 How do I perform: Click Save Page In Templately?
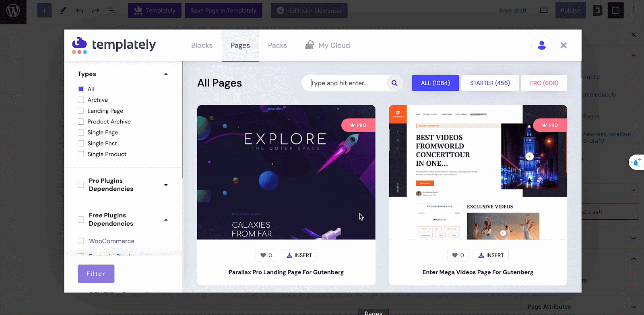[x=223, y=10]
